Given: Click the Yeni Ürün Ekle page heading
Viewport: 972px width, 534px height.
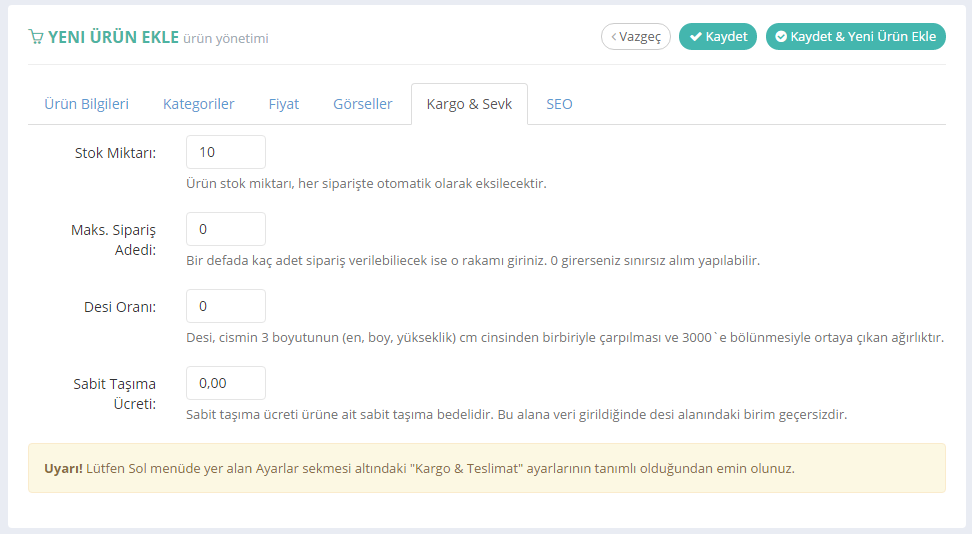Looking at the screenshot, I should [113, 37].
